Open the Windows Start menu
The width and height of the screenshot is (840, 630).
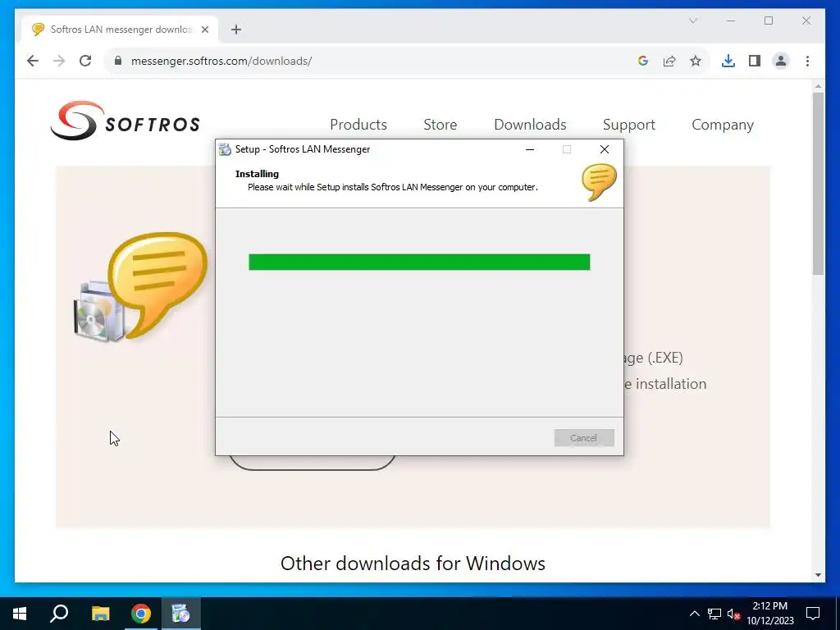[x=20, y=614]
